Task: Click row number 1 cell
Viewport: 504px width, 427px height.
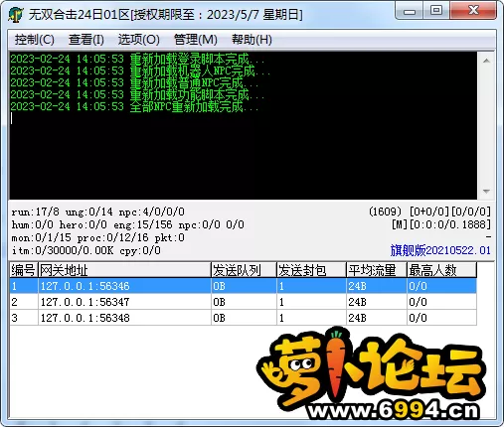Action: [24, 286]
